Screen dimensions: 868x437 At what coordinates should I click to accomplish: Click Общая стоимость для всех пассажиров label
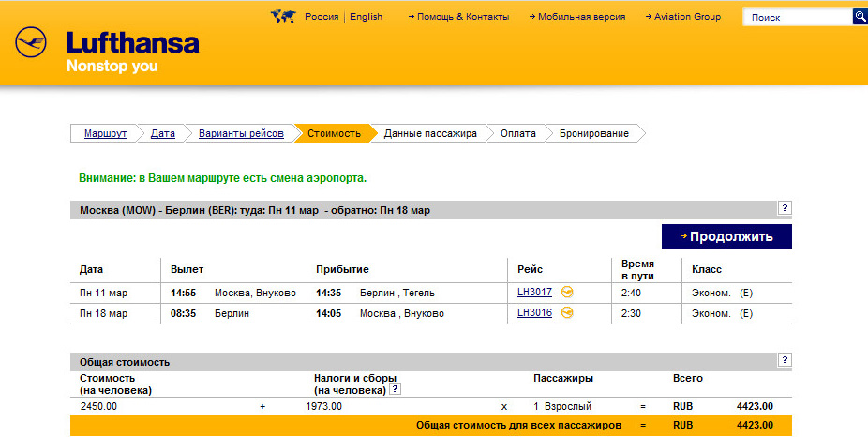coord(518,426)
